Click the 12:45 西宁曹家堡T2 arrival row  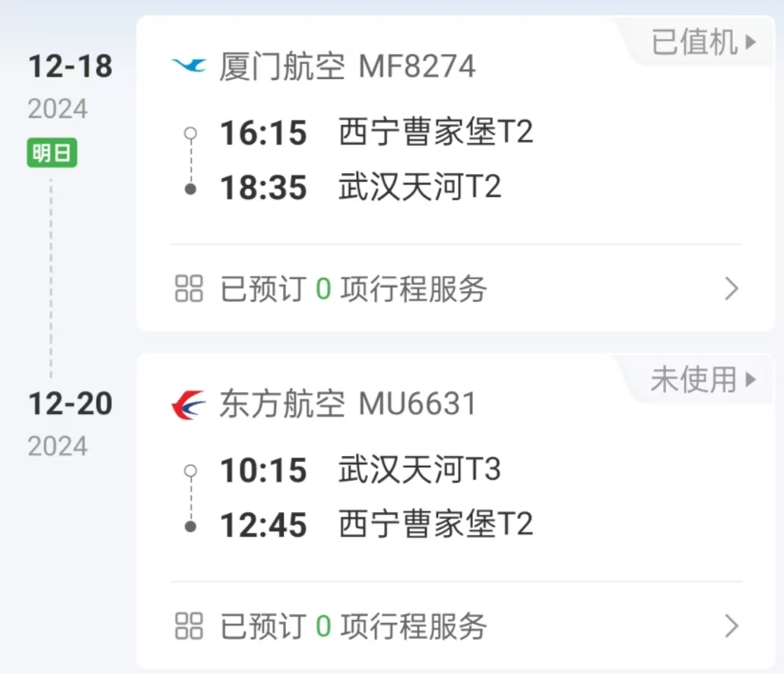coord(376,525)
